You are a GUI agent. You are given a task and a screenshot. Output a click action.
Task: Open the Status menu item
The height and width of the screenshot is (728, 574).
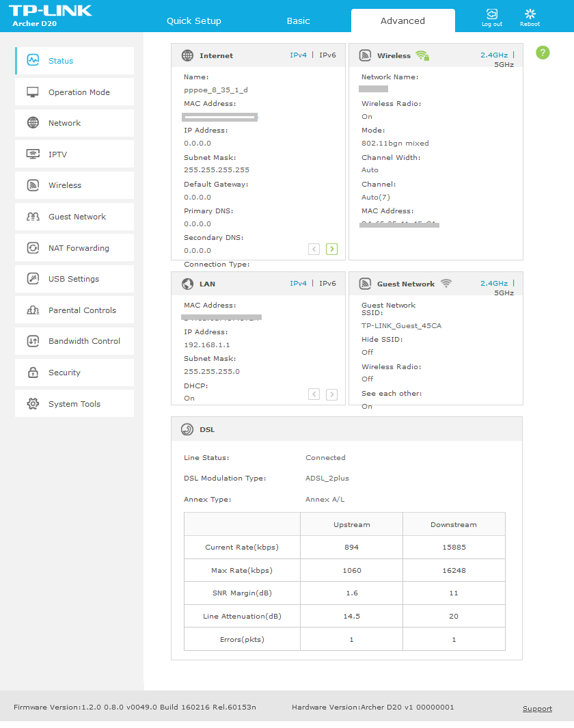[74, 60]
